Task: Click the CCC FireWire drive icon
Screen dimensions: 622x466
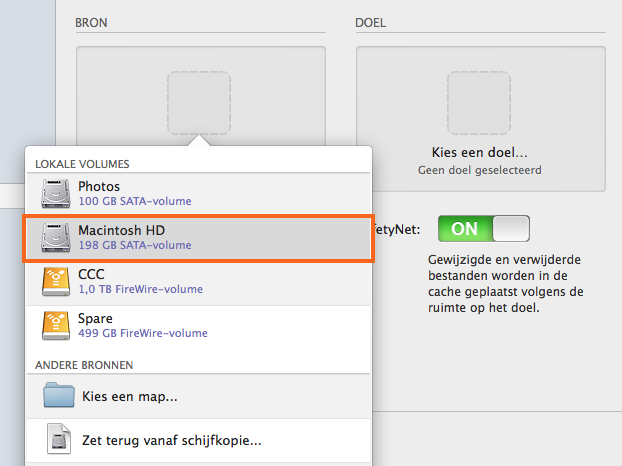Action: pos(56,282)
